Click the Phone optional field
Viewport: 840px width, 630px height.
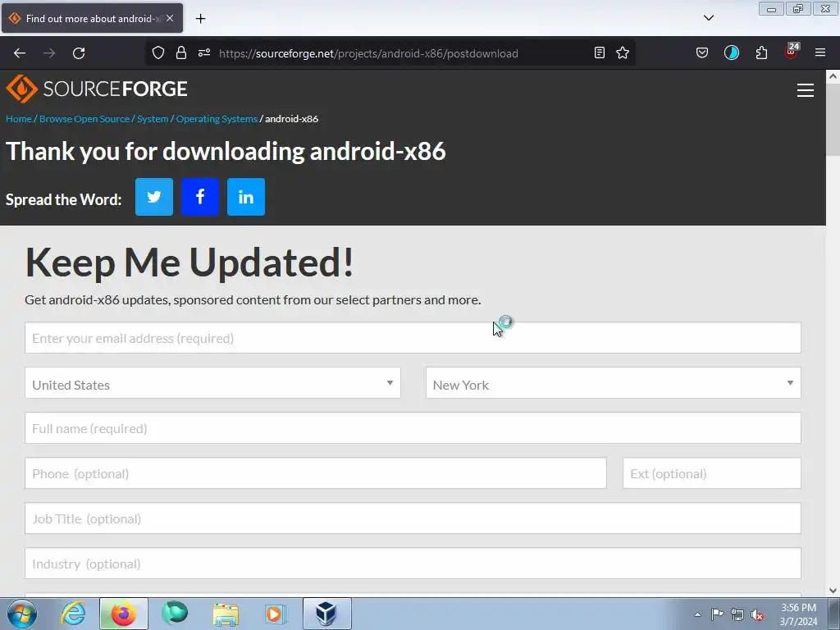click(316, 473)
